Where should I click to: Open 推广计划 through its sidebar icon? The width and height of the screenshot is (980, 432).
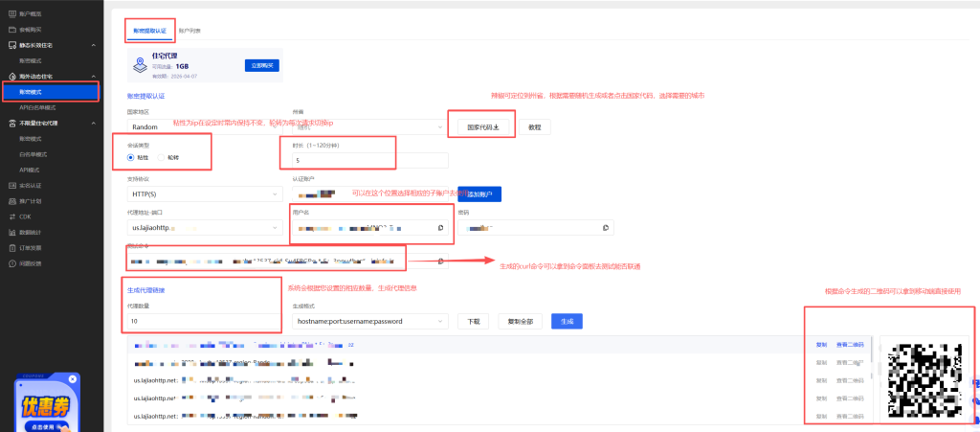(12, 201)
